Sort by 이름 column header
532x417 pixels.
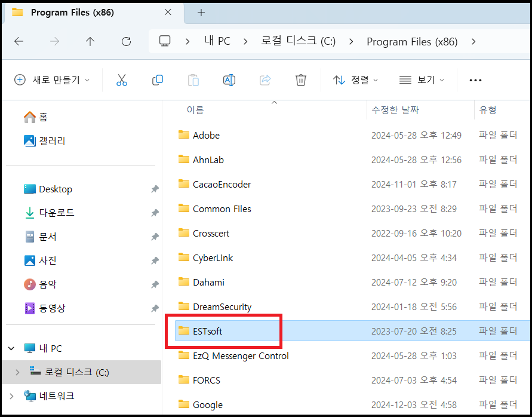tap(195, 110)
